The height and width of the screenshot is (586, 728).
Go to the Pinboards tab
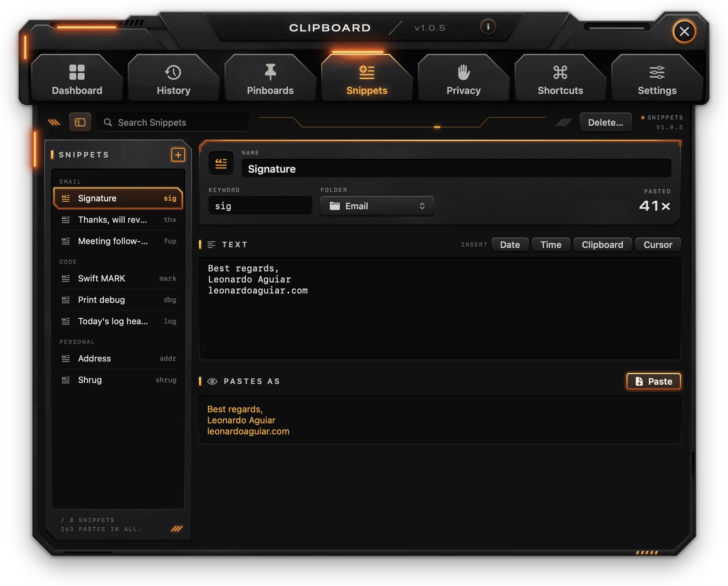270,78
